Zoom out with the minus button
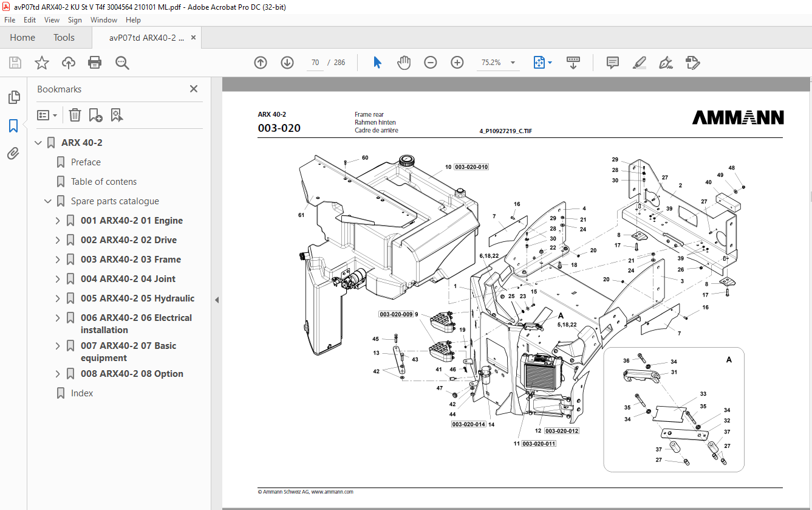812x510 pixels. coord(431,63)
